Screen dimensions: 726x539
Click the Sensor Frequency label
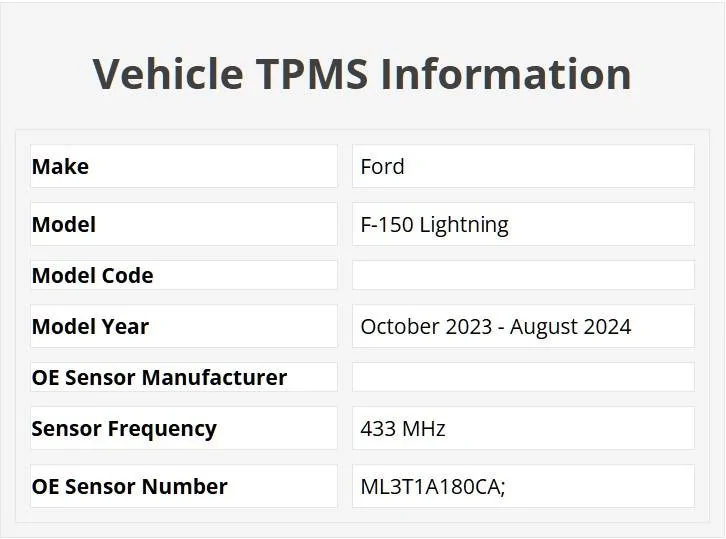[x=124, y=428]
